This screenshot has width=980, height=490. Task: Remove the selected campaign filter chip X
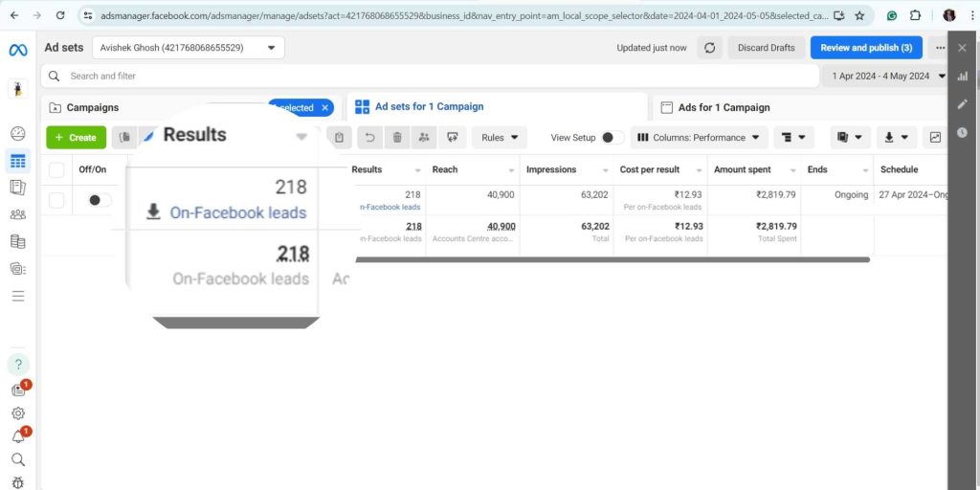coord(325,107)
